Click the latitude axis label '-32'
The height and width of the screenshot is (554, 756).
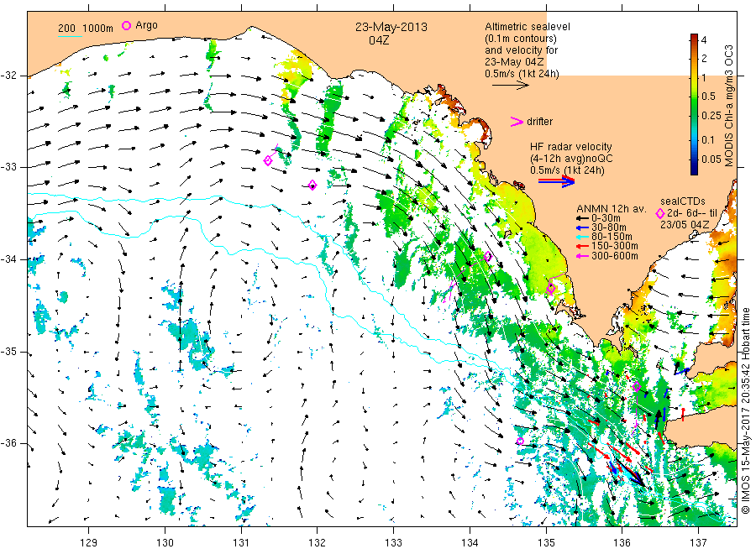[x=8, y=76]
